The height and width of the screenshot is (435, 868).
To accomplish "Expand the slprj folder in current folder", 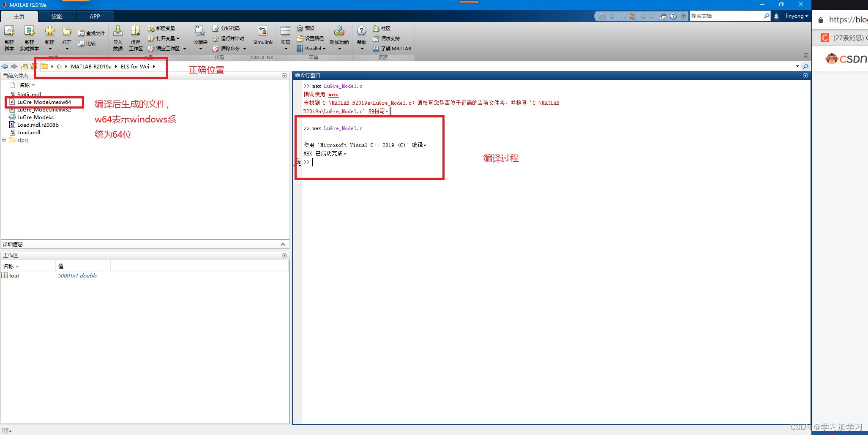I will tap(4, 139).
